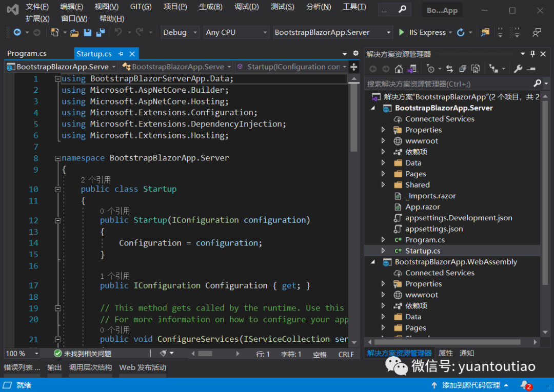The height and width of the screenshot is (392, 554).
Task: Collapse the using directives at line 1
Action: (x=57, y=79)
